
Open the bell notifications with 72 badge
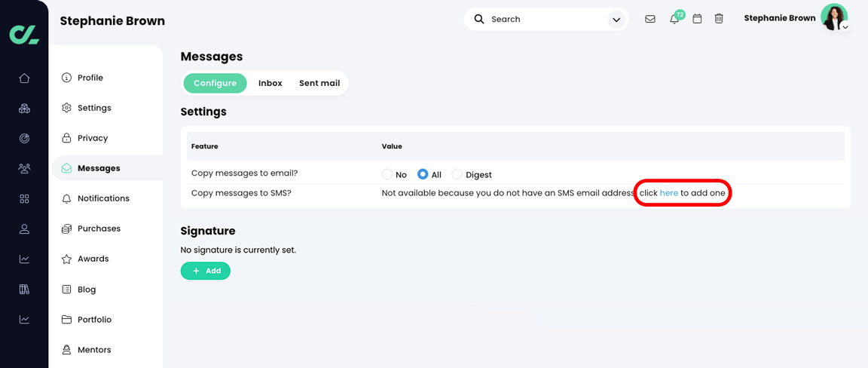[x=675, y=18]
